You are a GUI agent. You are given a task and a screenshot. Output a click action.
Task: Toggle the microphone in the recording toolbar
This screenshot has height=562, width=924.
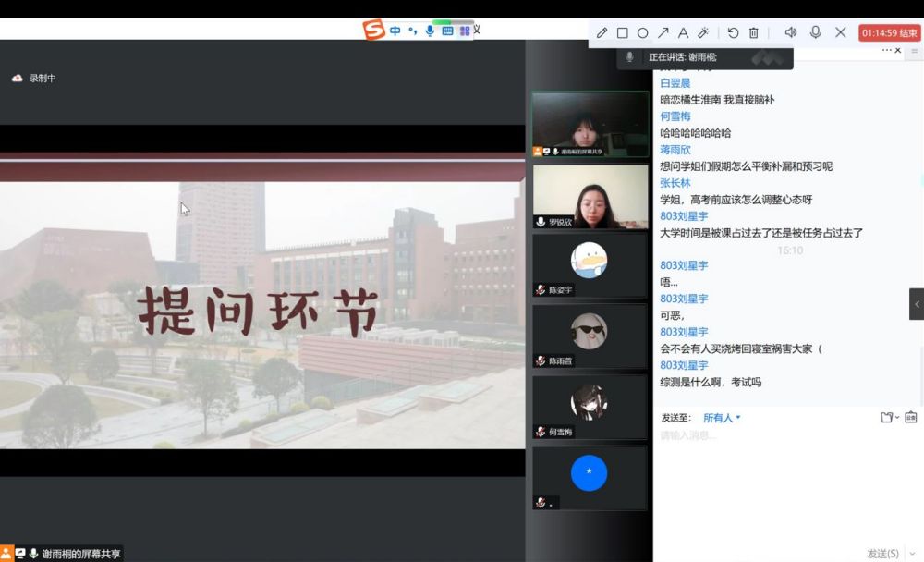pyautogui.click(x=816, y=32)
